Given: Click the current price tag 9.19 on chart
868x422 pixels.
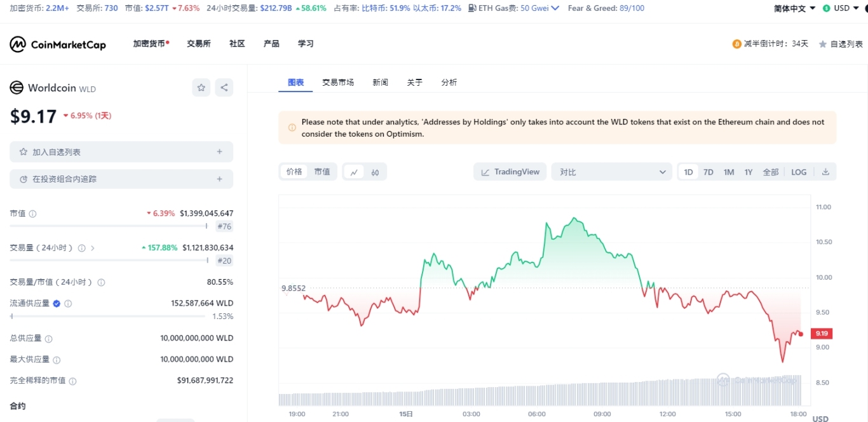Looking at the screenshot, I should click(x=823, y=334).
